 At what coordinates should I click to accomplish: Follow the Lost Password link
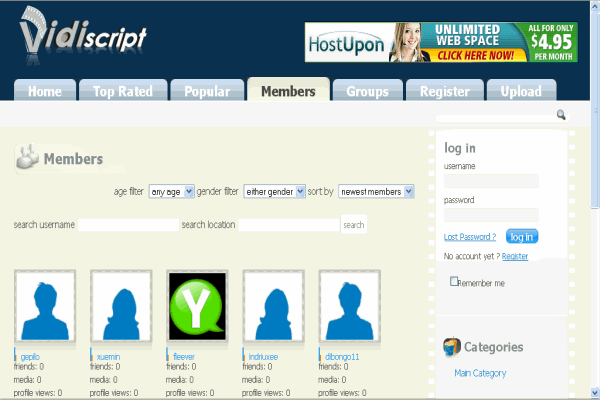coord(470,237)
